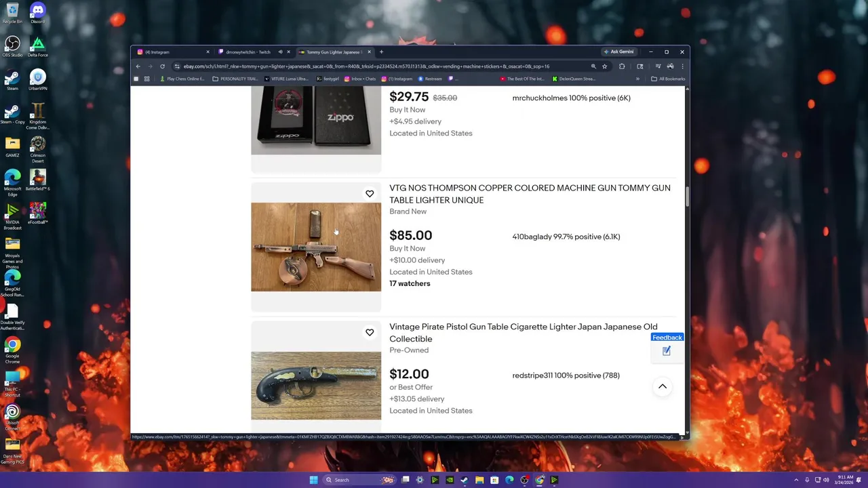This screenshot has height=488, width=868.
Task: Open the Vintage Pirate Pistol Gun Table Lighter link
Action: (x=523, y=333)
